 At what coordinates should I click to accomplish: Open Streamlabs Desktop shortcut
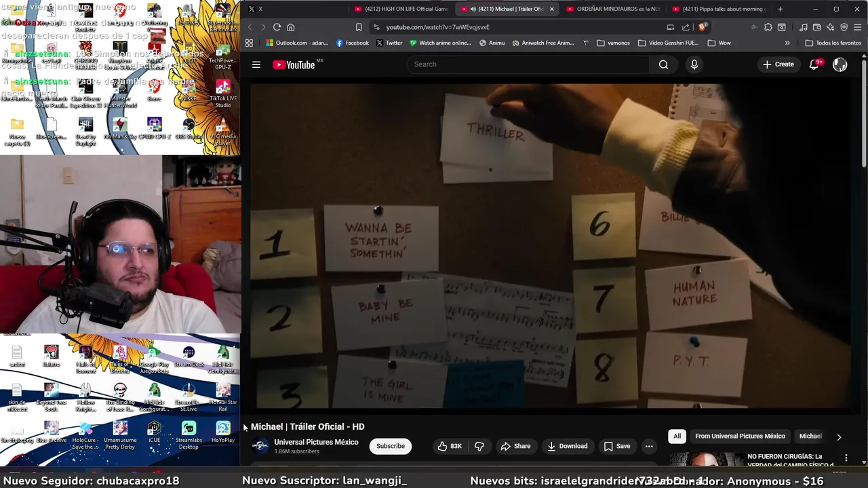click(189, 435)
